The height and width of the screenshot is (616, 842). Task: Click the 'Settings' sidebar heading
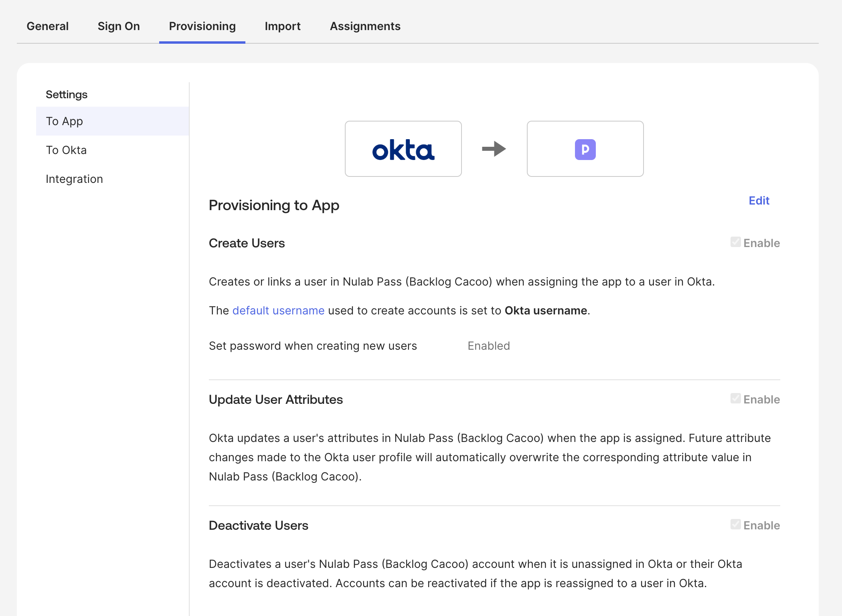(67, 95)
